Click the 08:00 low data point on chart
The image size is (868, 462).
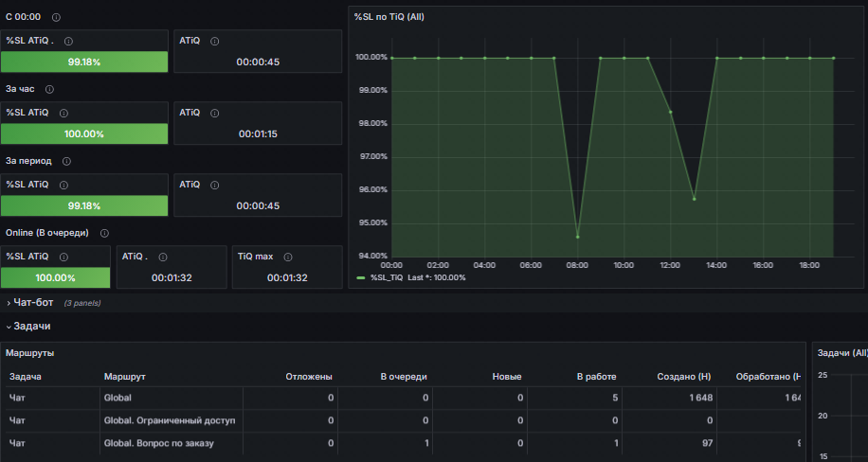coord(577,237)
